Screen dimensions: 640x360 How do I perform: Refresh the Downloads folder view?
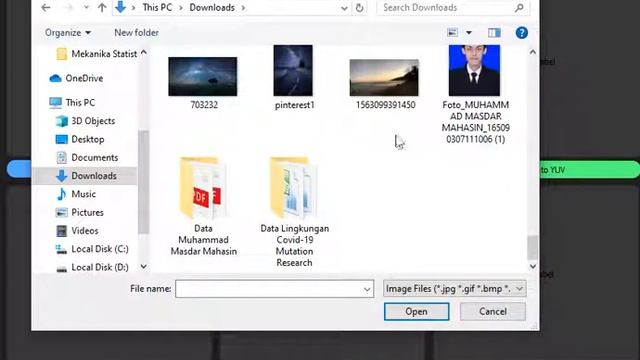pyautogui.click(x=359, y=8)
